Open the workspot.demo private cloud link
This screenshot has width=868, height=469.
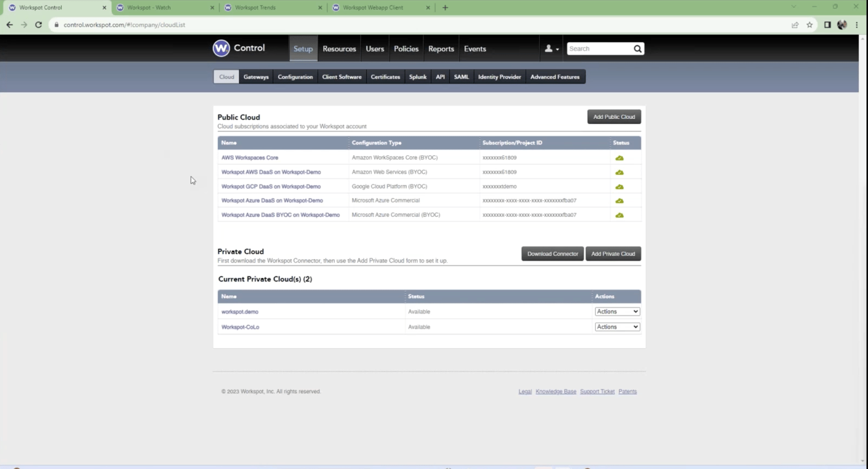tap(240, 312)
